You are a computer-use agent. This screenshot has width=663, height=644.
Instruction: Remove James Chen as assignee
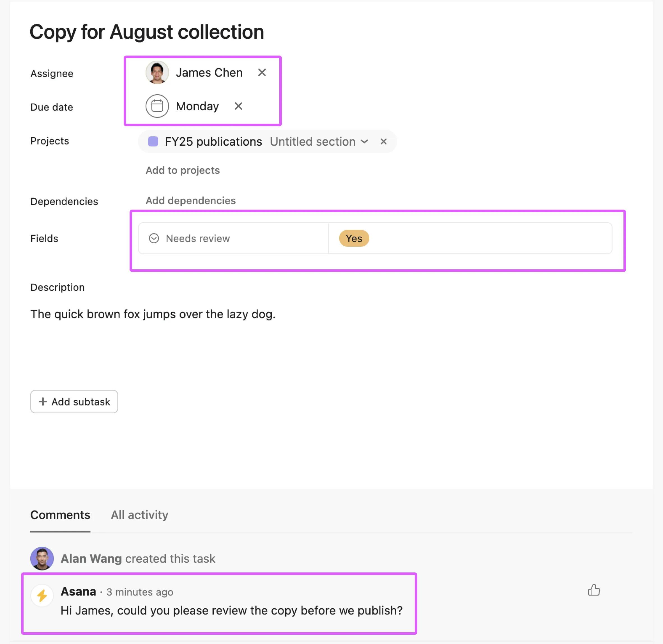(263, 72)
